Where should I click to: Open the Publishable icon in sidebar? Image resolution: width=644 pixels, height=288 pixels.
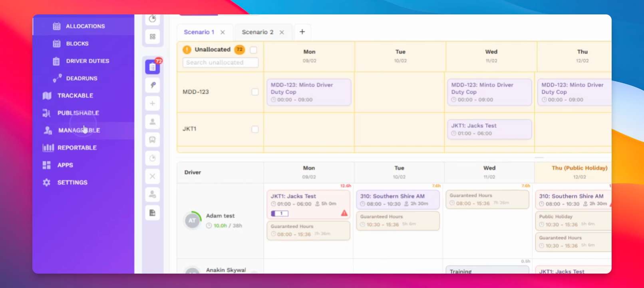(x=46, y=113)
